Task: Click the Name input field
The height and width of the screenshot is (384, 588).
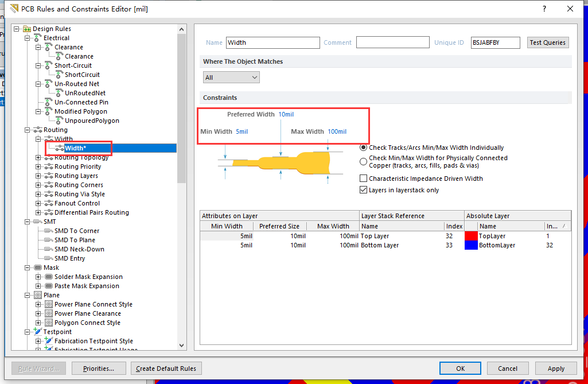Action: 273,42
